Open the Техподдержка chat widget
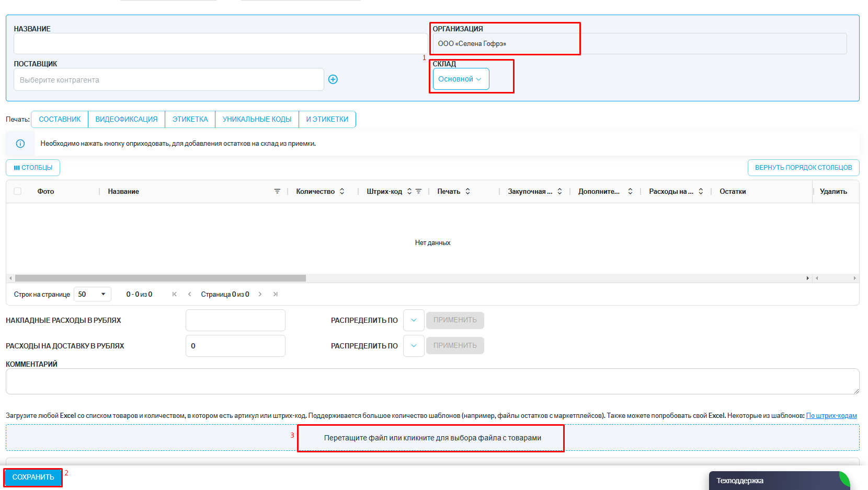 click(x=779, y=481)
